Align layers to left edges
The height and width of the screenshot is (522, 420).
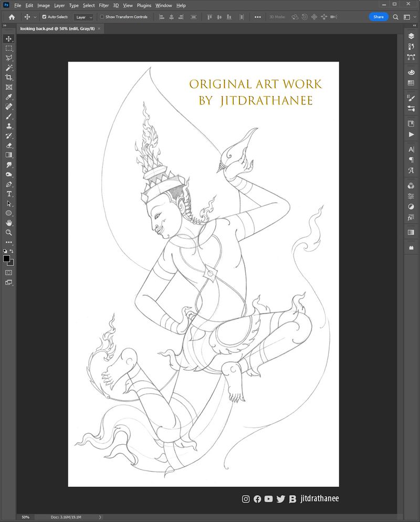[162, 17]
